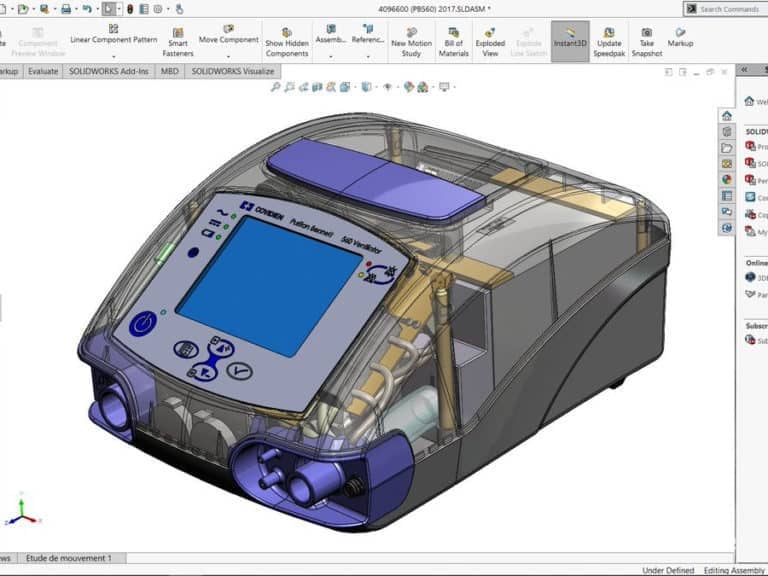768x576 pixels.
Task: Click the Save icon in the quick access bar
Action: click(44, 9)
